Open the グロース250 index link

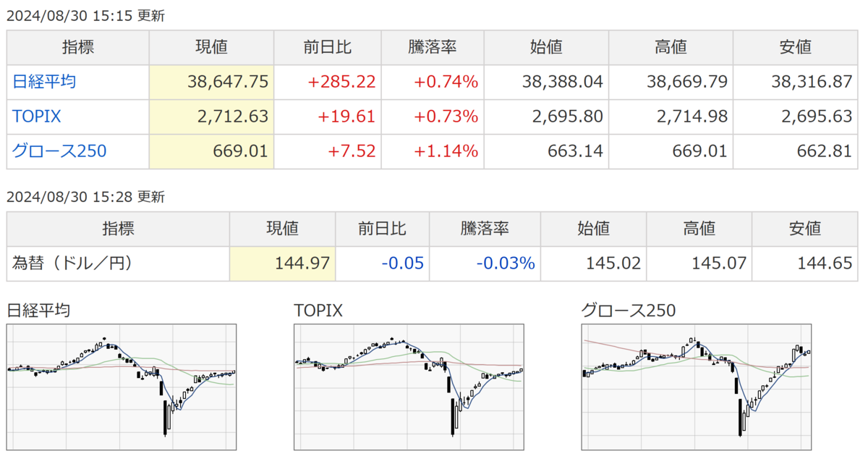[59, 151]
